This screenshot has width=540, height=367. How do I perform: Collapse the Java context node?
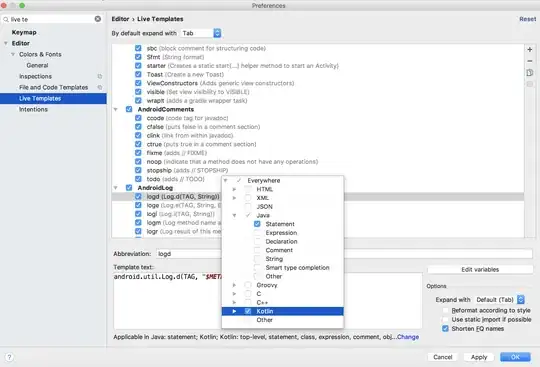(x=234, y=216)
